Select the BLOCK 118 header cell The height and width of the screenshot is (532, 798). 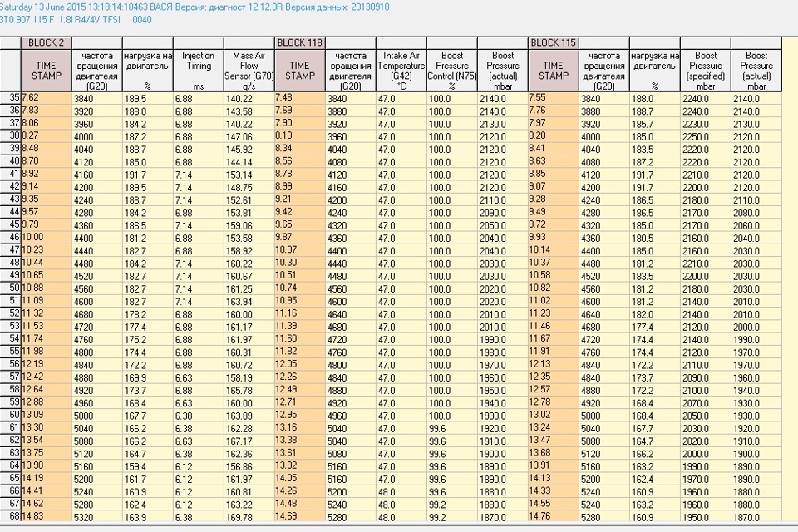[x=298, y=42]
